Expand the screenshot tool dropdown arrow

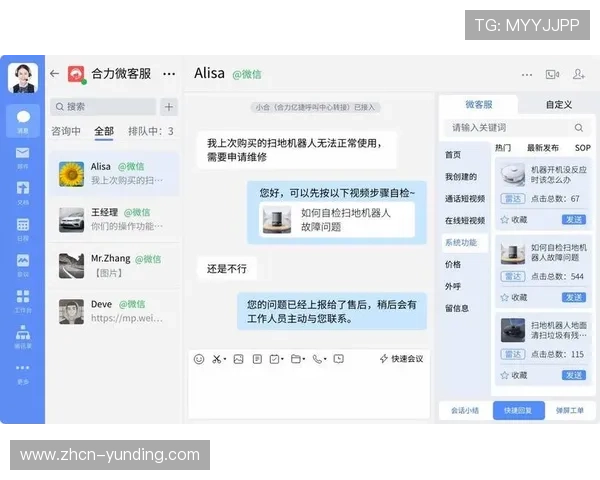[x=225, y=359]
